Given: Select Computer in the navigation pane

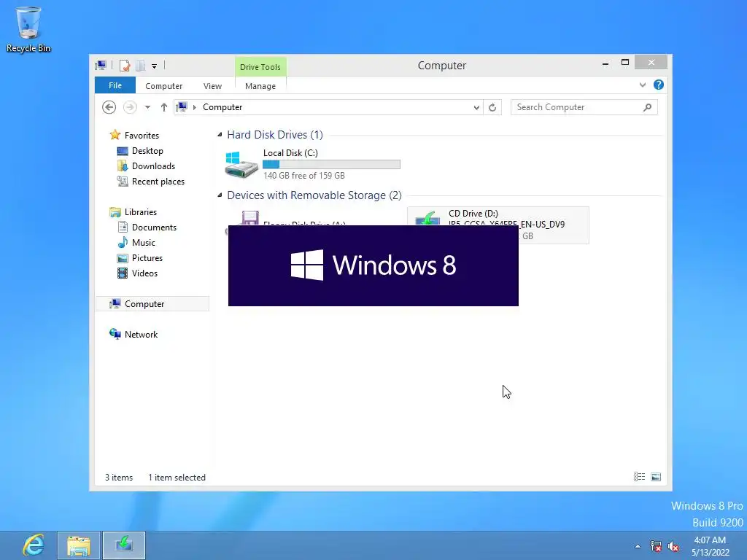Looking at the screenshot, I should pyautogui.click(x=152, y=304).
